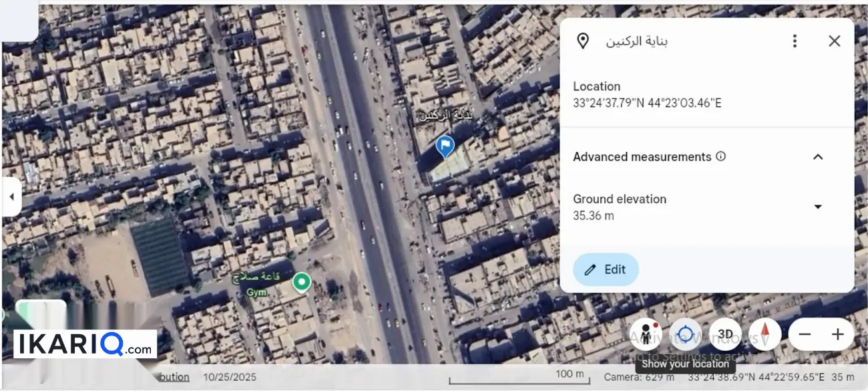This screenshot has width=868, height=391.
Task: Click the 100 m scale bar
Action: tap(519, 378)
